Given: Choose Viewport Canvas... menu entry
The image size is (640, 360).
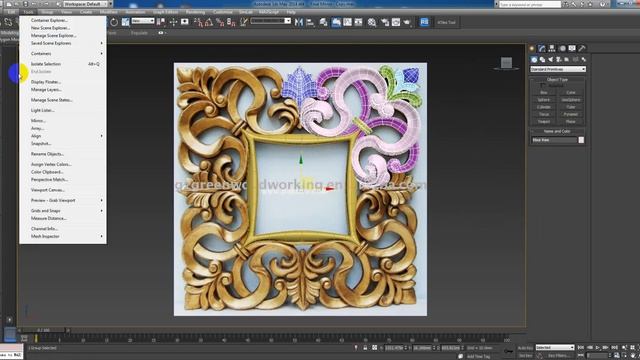Looking at the screenshot, I should click(x=63, y=190).
